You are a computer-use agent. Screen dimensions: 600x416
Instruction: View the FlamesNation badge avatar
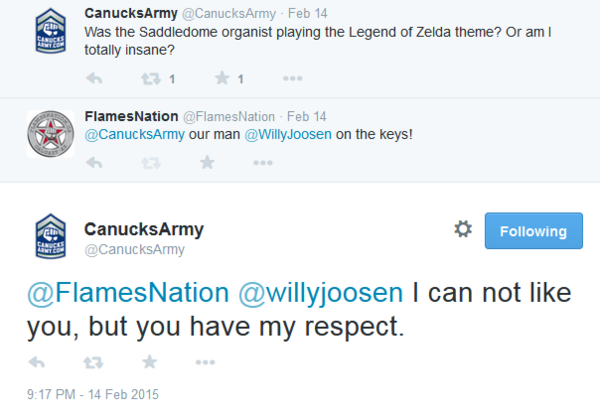[51, 134]
